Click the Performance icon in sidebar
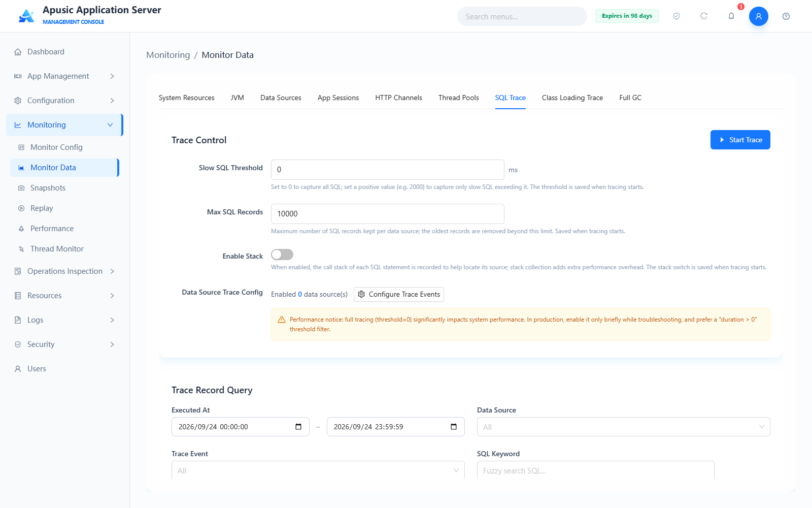 click(x=21, y=229)
